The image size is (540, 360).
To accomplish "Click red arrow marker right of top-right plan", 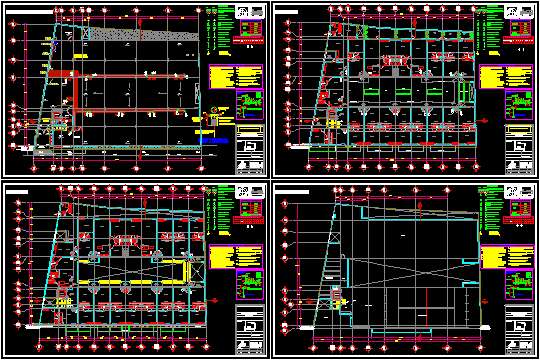I will [484, 121].
